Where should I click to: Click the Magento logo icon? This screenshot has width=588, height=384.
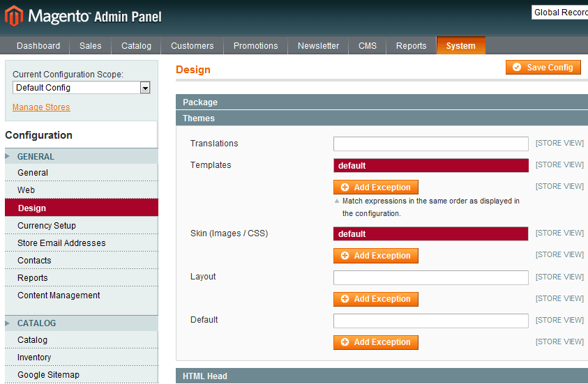(x=14, y=16)
